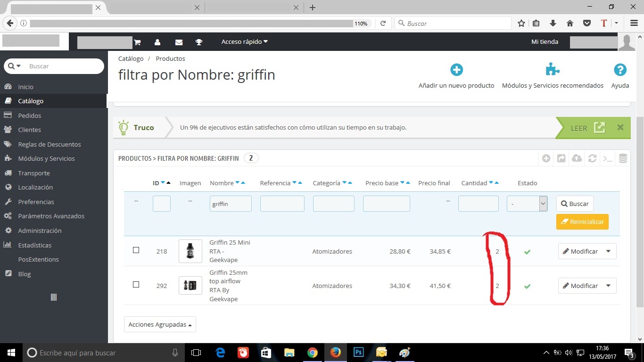This screenshot has width=644, height=362.
Task: Open the trophy achievements icon in header
Action: click(x=199, y=42)
